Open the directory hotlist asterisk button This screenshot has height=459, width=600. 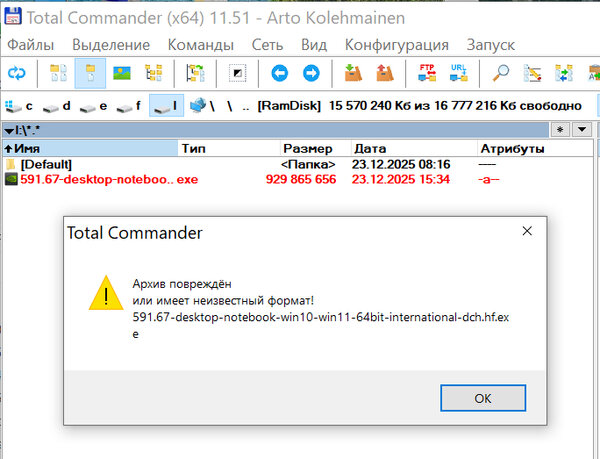560,129
